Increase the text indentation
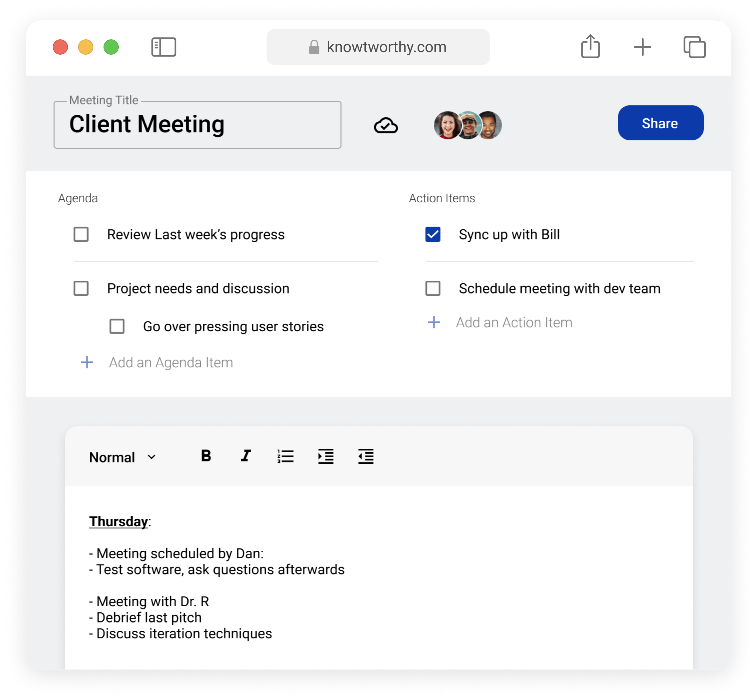 pyautogui.click(x=326, y=456)
